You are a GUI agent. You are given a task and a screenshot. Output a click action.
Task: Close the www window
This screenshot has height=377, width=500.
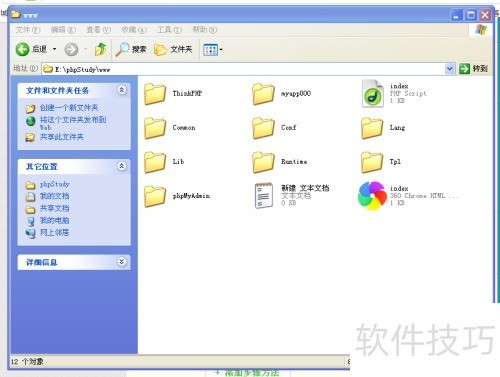pyautogui.click(x=485, y=15)
